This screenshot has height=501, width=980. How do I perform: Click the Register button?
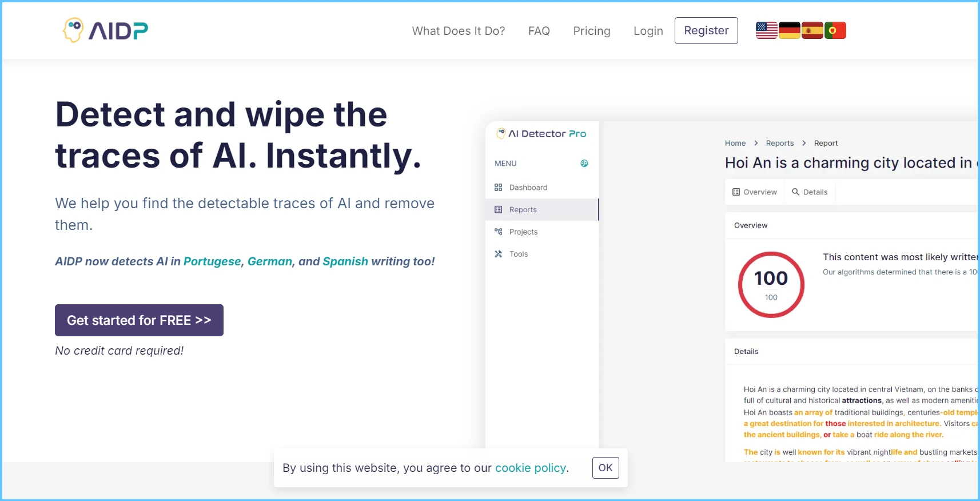[x=706, y=30]
